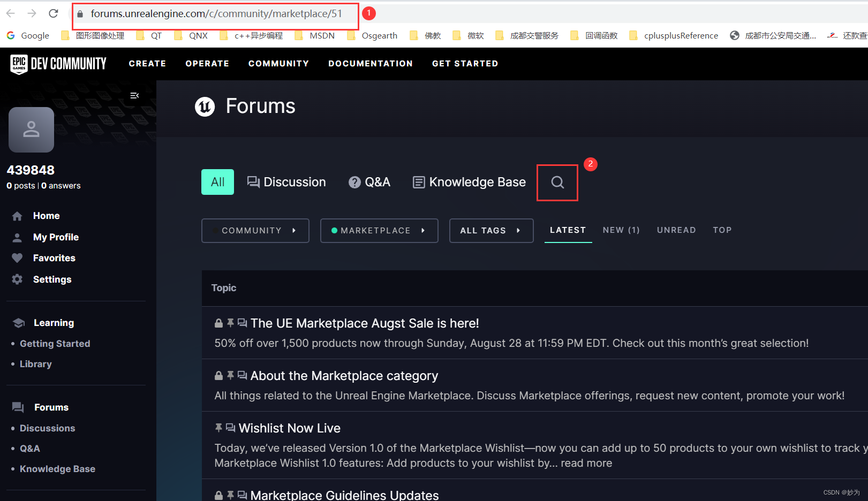
Task: Open Favorites link in sidebar
Action: click(x=54, y=258)
